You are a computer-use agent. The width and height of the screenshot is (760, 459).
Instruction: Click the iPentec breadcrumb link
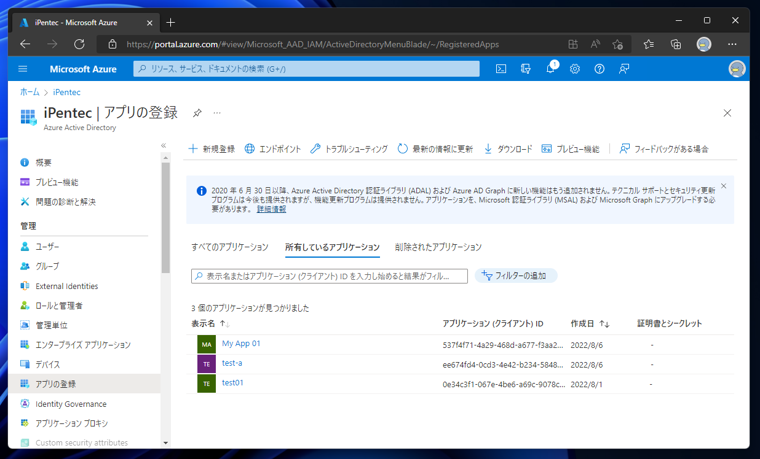coord(66,92)
